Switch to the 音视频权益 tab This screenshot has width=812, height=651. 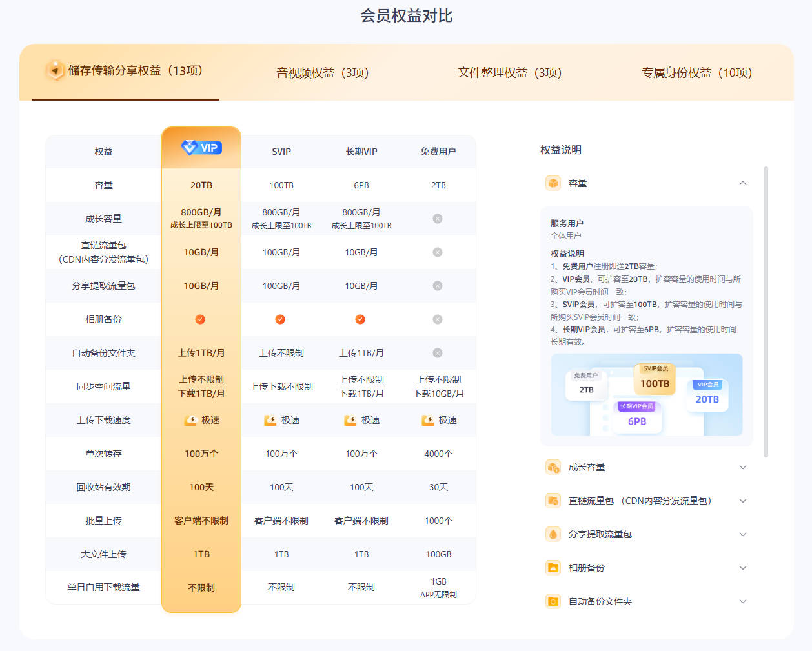point(323,73)
